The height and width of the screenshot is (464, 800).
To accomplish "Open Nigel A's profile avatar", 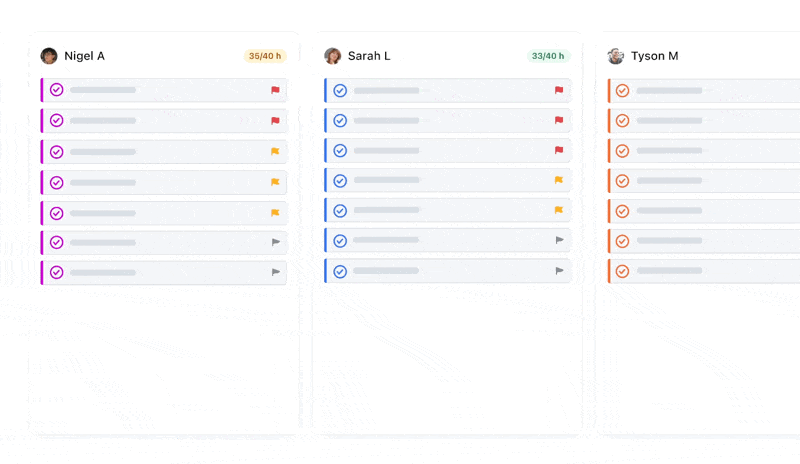I will [x=49, y=56].
